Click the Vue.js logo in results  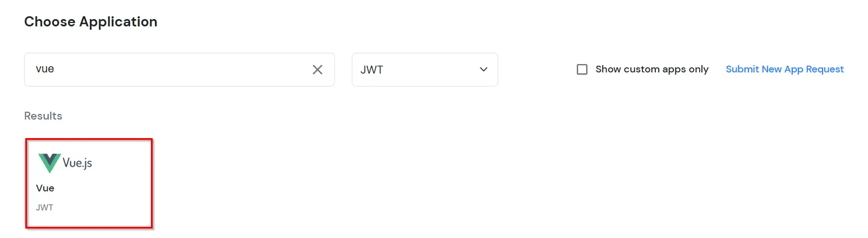pyautogui.click(x=65, y=163)
